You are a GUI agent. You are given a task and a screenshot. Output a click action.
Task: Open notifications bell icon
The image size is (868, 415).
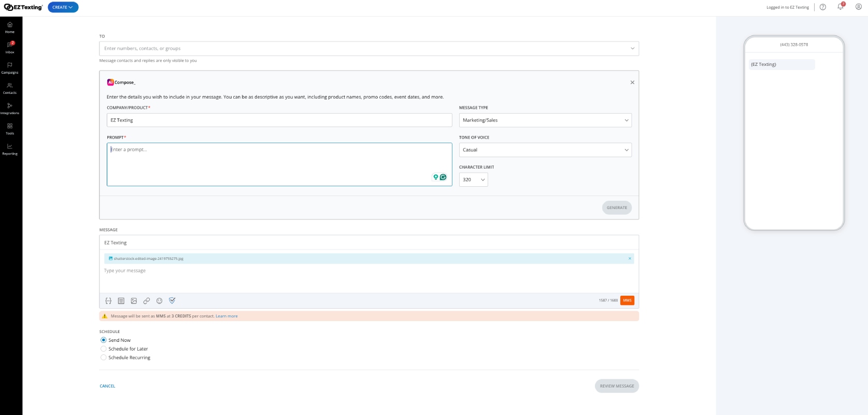coord(841,7)
